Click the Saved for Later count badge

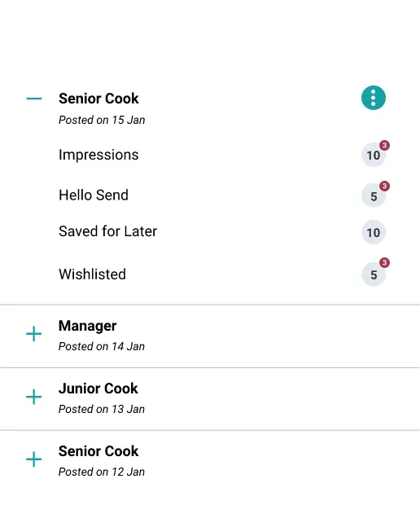click(374, 232)
